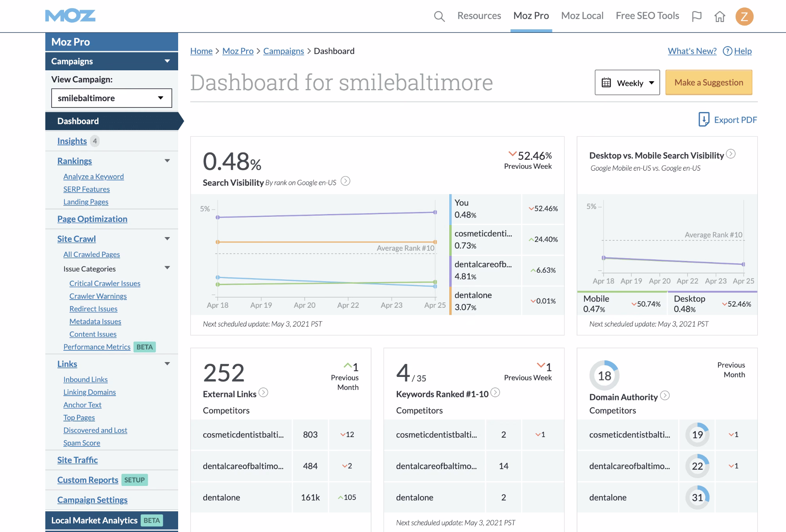Open Content Issues link

click(93, 334)
